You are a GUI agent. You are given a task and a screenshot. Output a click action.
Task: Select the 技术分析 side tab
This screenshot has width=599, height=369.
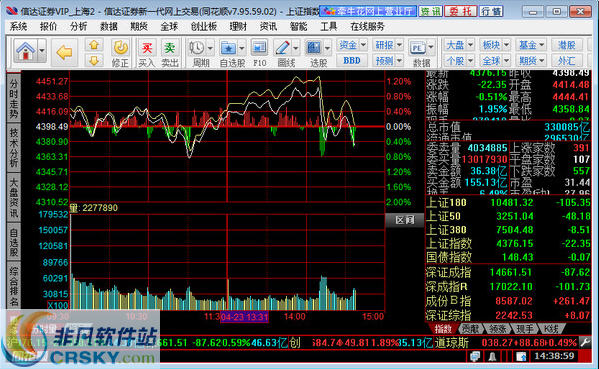pos(14,147)
